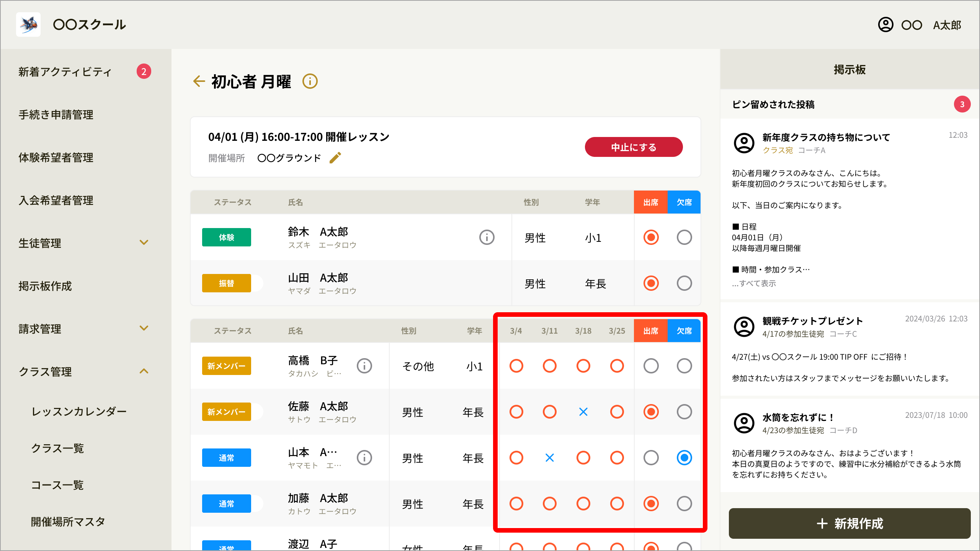Click the notification badge on 新着アクティビティ
This screenshot has height=551, width=980.
click(144, 71)
